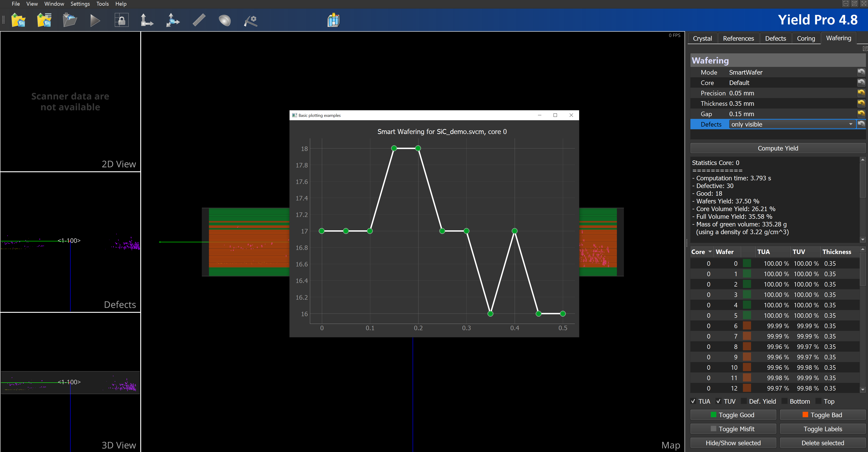Screen dimensions: 868x452
Task: Enable the Bottom checkbox
Action: 785,401
